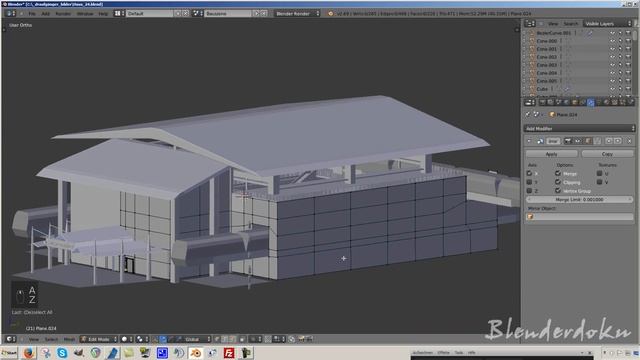Click the Mirror Object field
The width and height of the screenshot is (640, 360).
click(x=579, y=217)
